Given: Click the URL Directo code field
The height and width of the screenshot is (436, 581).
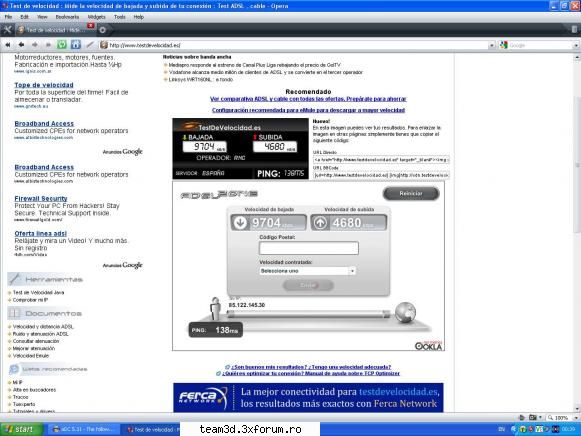Looking at the screenshot, I should (x=381, y=160).
